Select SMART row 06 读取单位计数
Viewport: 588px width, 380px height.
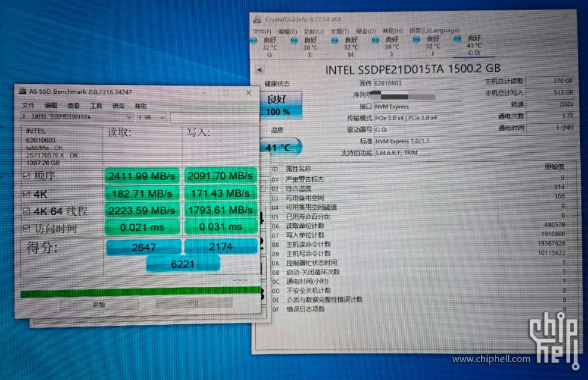(x=418, y=225)
